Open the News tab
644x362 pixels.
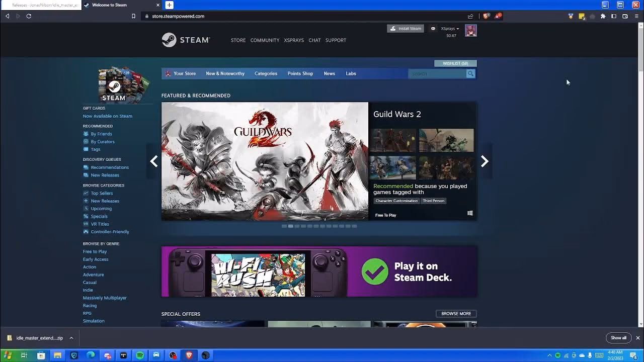pyautogui.click(x=329, y=73)
